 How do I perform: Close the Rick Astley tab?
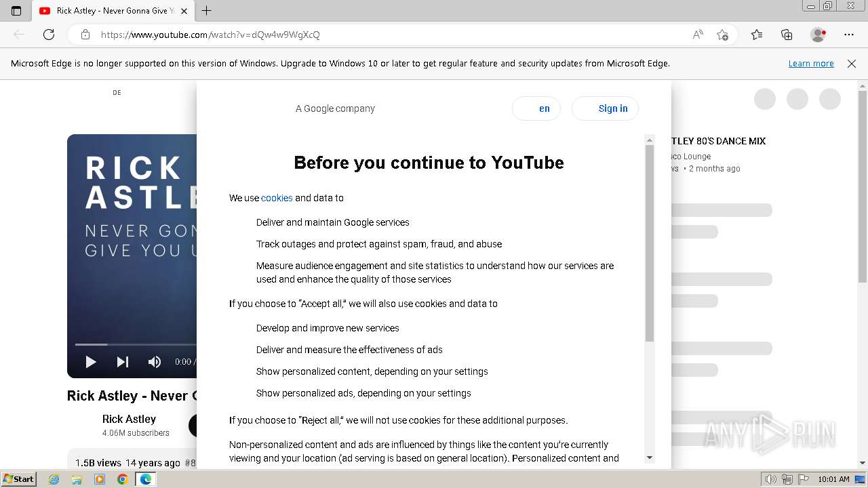pos(184,11)
